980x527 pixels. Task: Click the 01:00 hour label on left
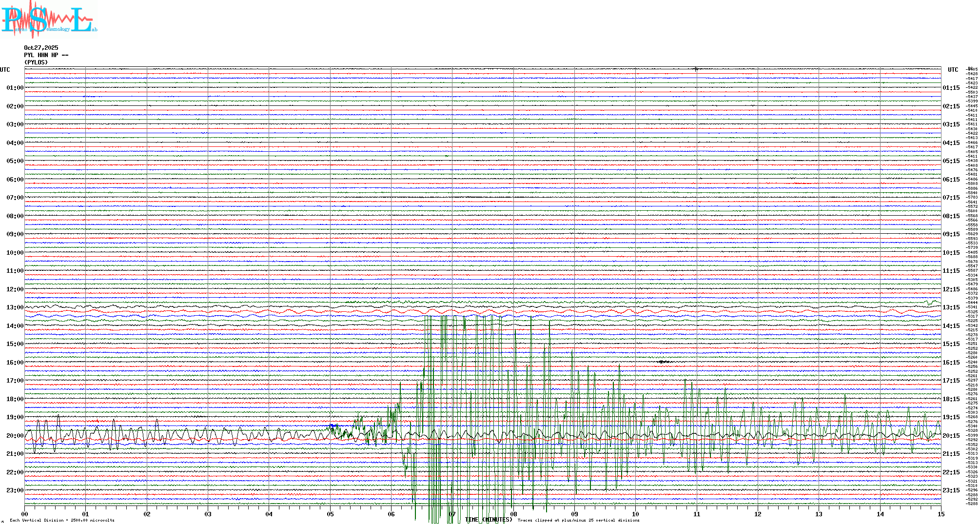(15, 88)
